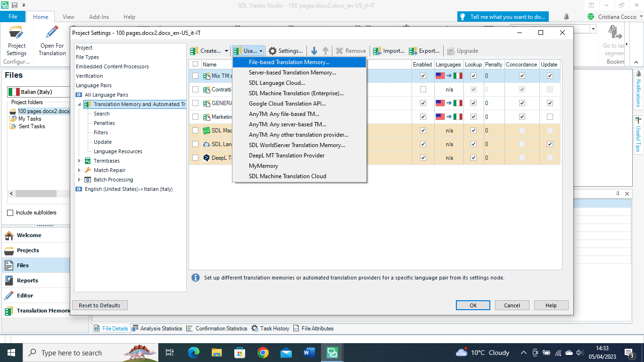This screenshot has height=362, width=644.
Task: Choose DeepL MT Translation Provider option
Action: coord(286,156)
